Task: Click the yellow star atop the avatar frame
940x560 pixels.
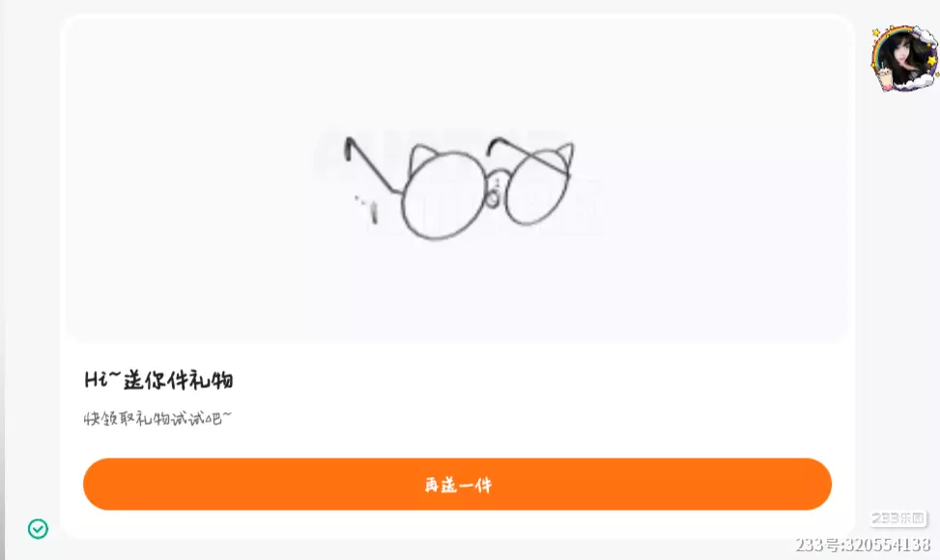Action: click(877, 32)
